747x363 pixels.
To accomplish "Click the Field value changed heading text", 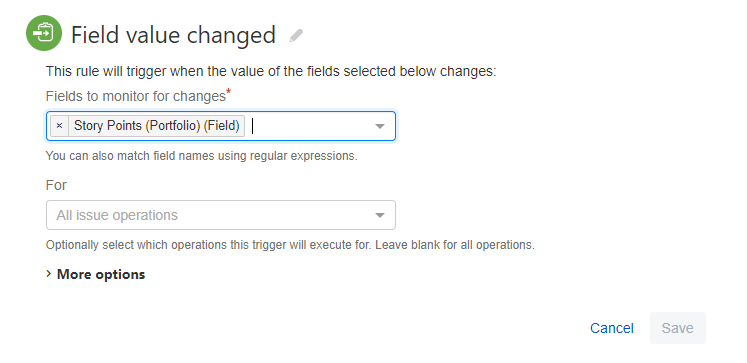I will coord(173,35).
